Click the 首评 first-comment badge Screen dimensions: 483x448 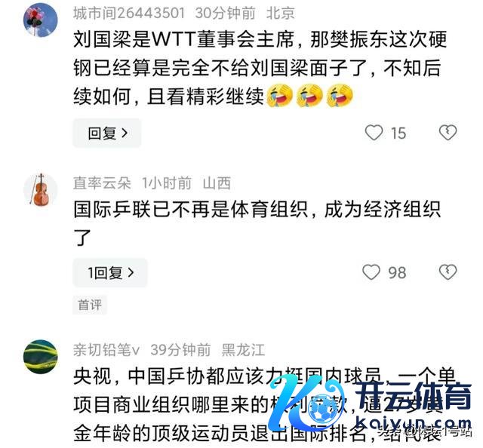[90, 305]
